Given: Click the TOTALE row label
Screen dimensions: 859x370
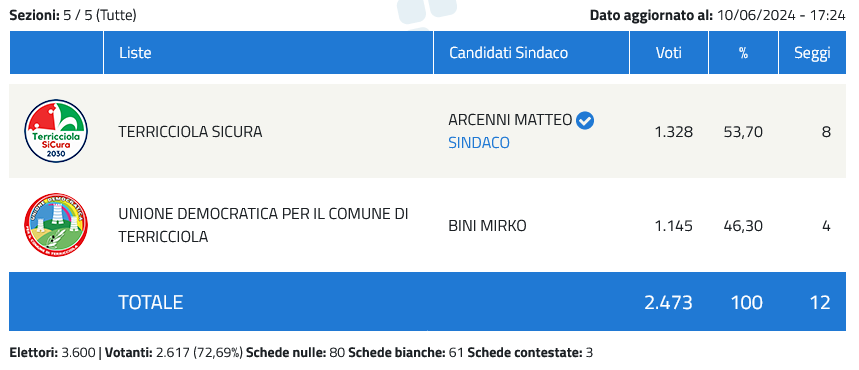Looking at the screenshot, I should coord(151,302).
